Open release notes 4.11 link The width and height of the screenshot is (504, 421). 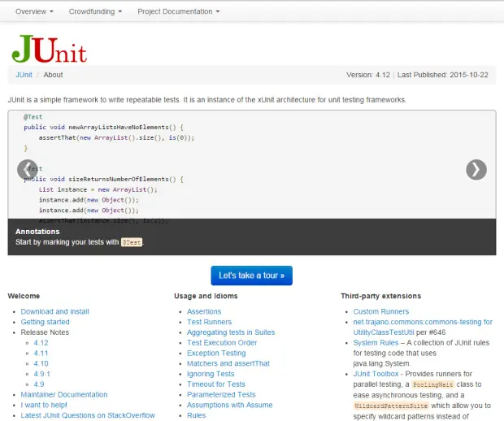(41, 353)
